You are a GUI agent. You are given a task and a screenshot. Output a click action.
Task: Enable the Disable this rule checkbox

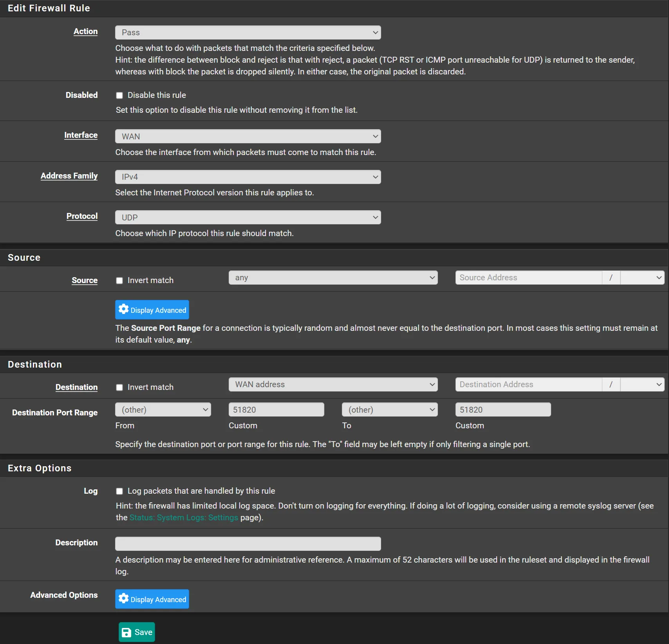point(119,96)
